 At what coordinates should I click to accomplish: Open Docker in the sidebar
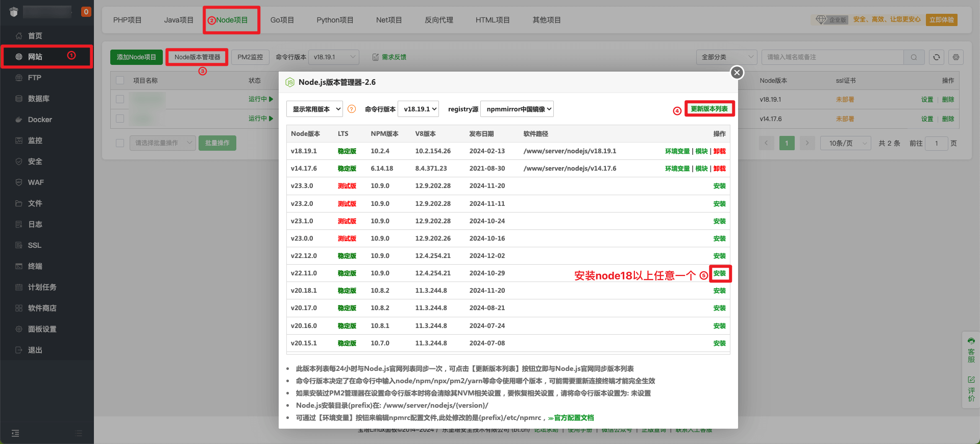tap(40, 120)
